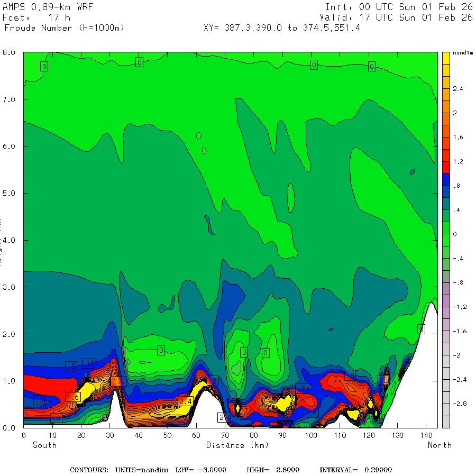
Task: Click the -1.6 label on the color bar
Action: [460, 331]
